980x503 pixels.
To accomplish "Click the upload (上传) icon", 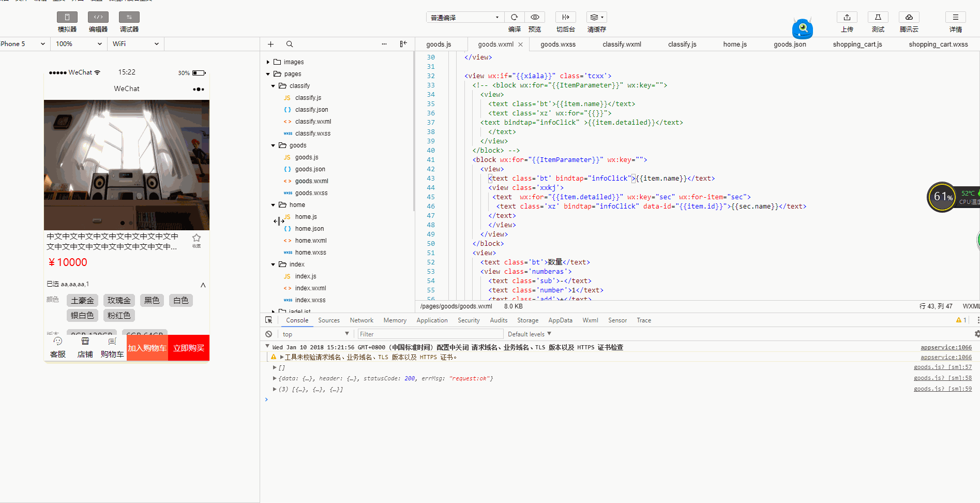I will coord(847,17).
